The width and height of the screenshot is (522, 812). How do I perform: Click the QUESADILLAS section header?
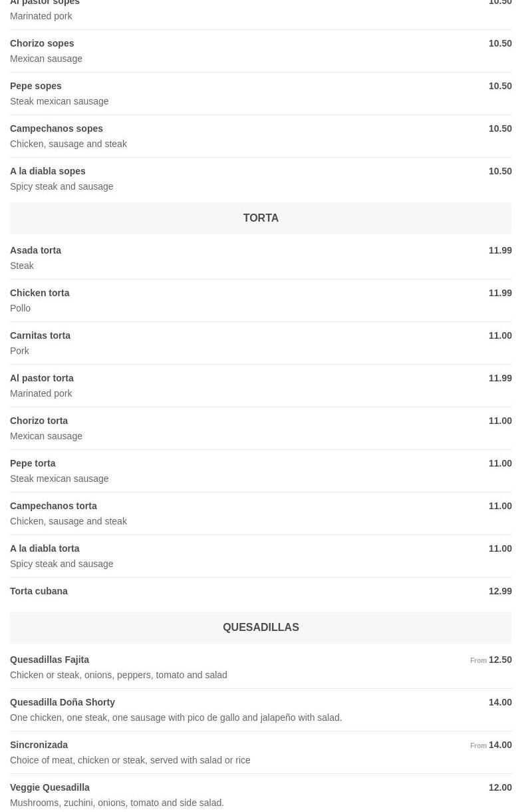coord(261,628)
